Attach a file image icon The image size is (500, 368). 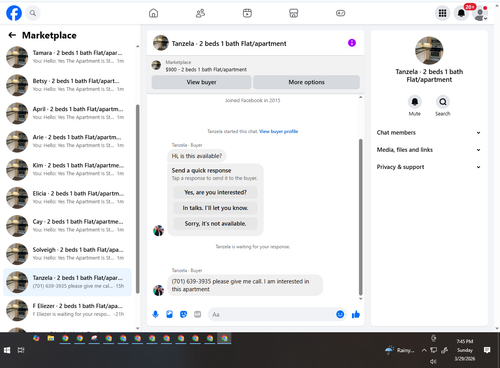click(169, 314)
